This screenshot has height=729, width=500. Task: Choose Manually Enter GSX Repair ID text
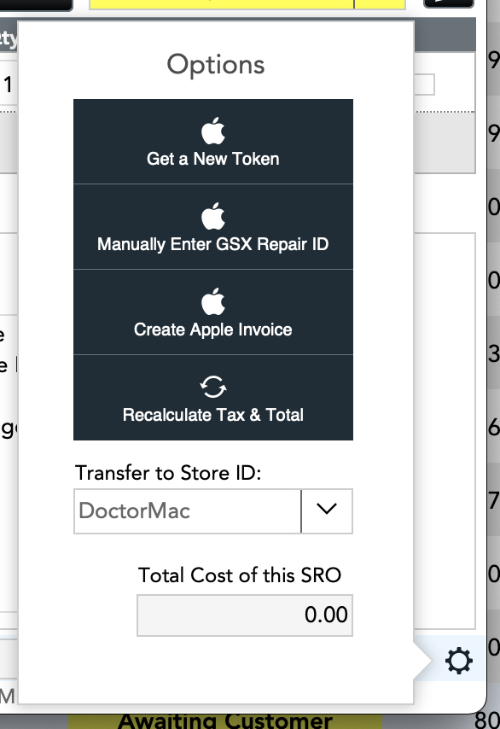tap(213, 244)
